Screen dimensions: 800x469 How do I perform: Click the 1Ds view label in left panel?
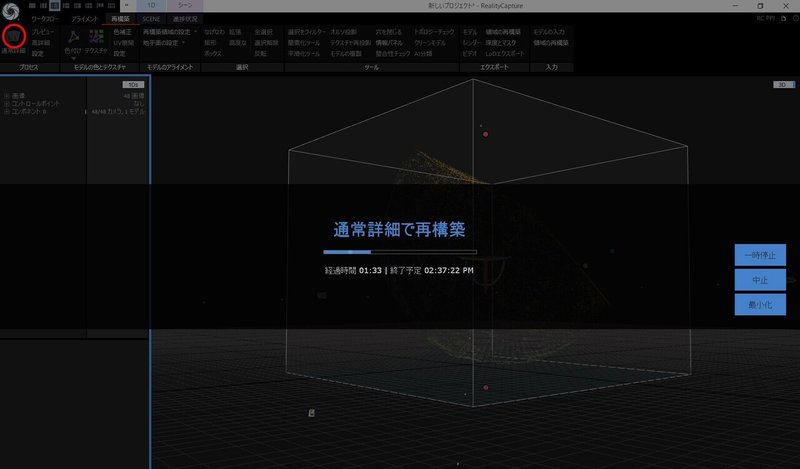[133, 85]
